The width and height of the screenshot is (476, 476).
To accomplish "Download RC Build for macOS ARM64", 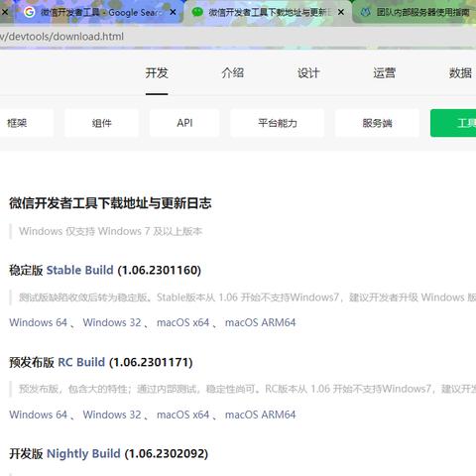I will tap(261, 415).
